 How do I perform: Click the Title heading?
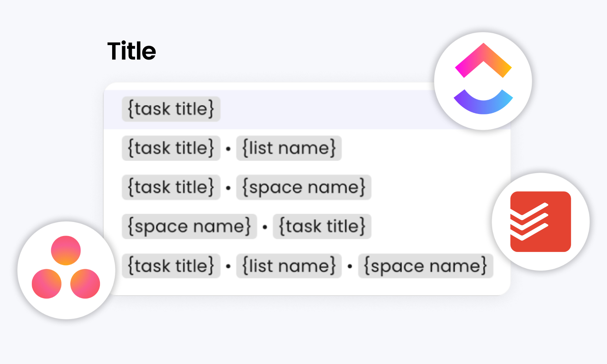tap(132, 51)
